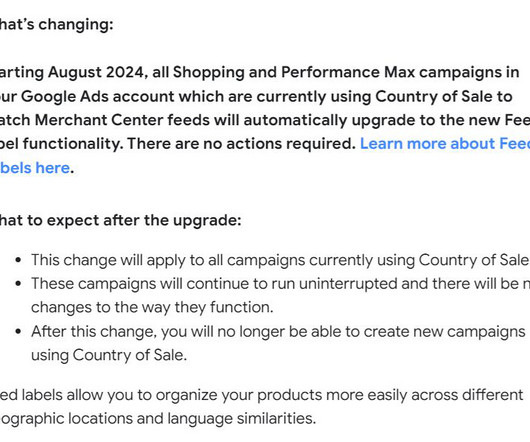Click the words 'Google Ads account'
The height and width of the screenshot is (442, 530).
coord(98,97)
